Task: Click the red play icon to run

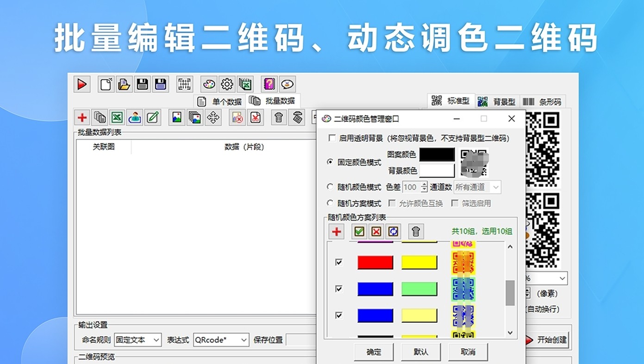Action: tap(82, 84)
